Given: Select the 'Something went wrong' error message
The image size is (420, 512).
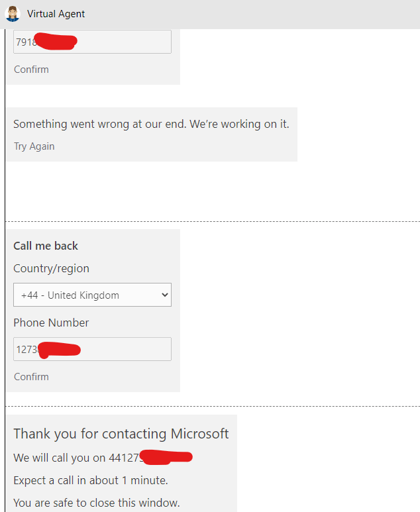Looking at the screenshot, I should (x=151, y=124).
